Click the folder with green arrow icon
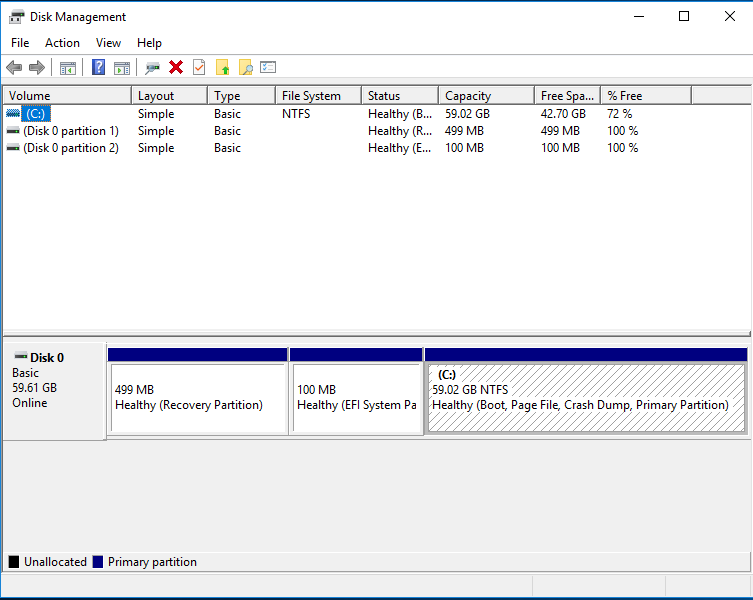Image resolution: width=753 pixels, height=600 pixels. click(x=223, y=68)
